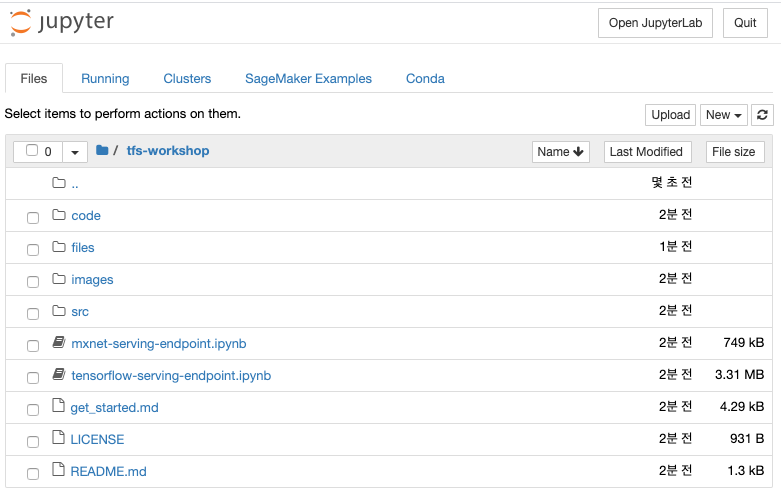Check the box for the images folder
Image resolution: width=781 pixels, height=496 pixels.
(33, 282)
